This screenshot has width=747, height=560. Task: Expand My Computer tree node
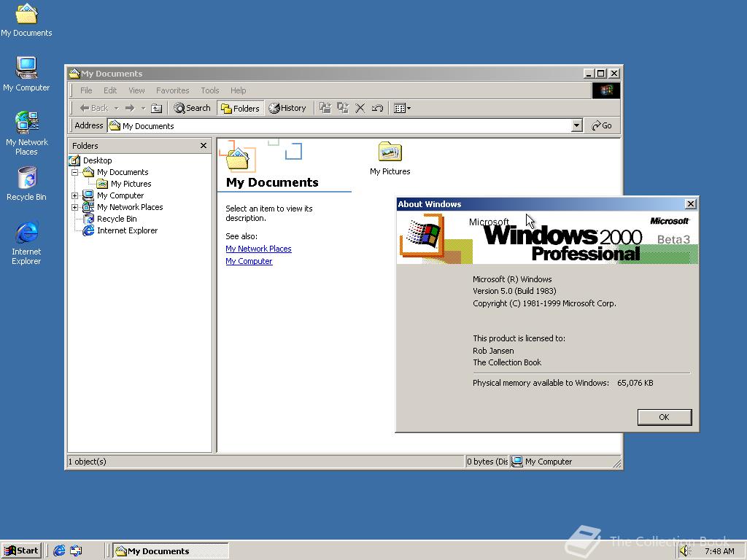point(75,195)
